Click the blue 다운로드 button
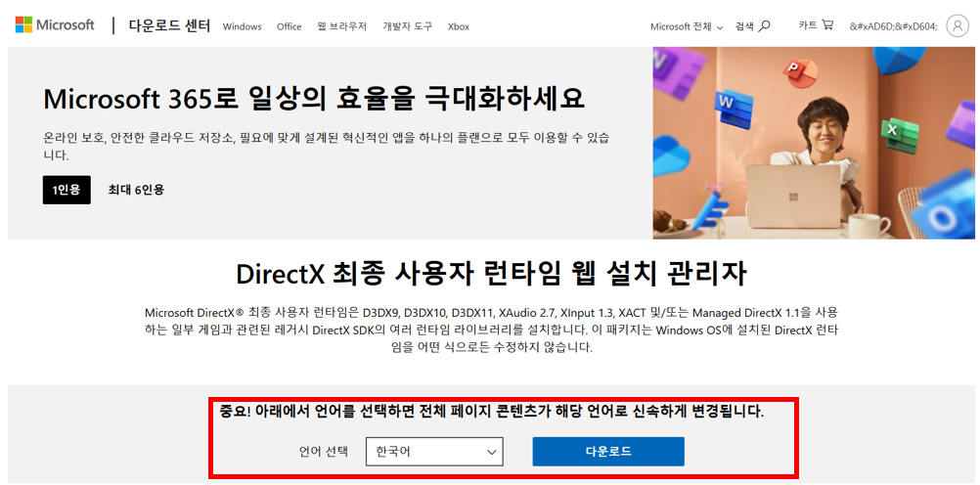This screenshot has height=485, width=980. (x=608, y=451)
